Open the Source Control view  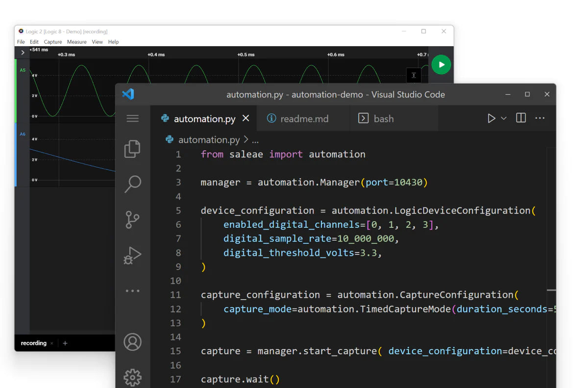(x=132, y=219)
